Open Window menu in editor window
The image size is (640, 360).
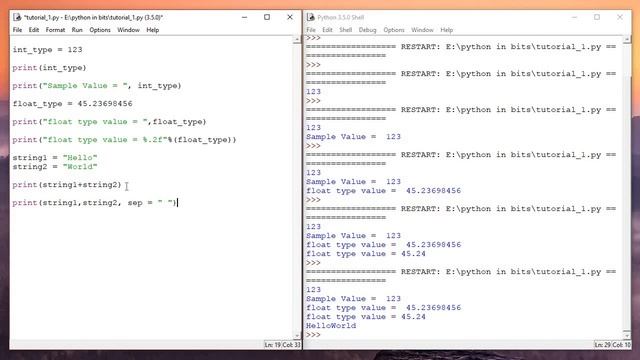coord(128,30)
